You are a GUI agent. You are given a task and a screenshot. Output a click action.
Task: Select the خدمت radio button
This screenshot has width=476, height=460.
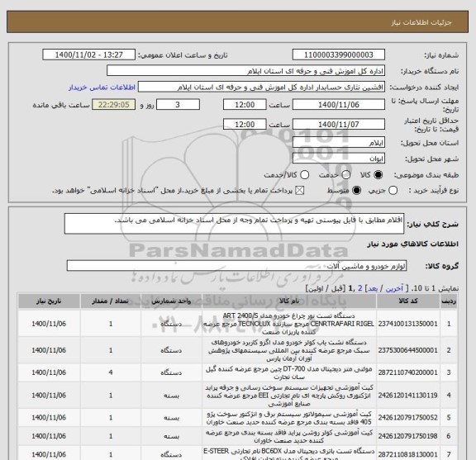pyautogui.click(x=346, y=175)
